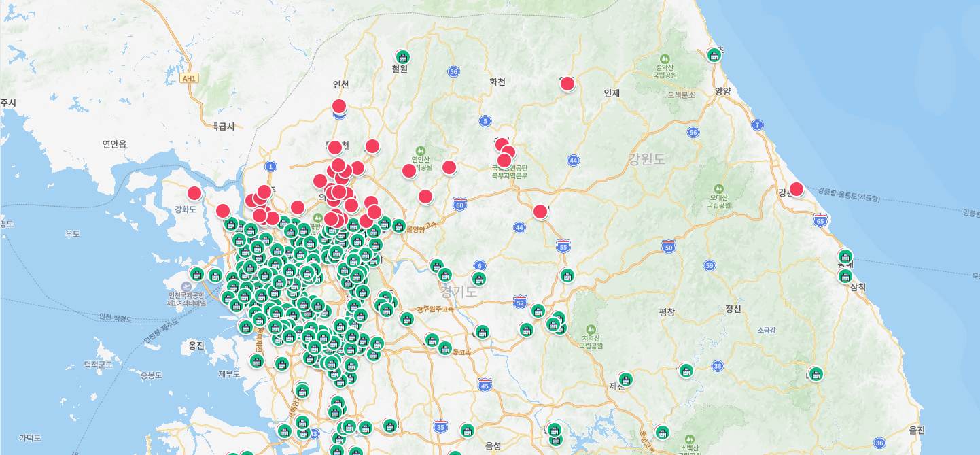Viewport: 980px width, 455px height.
Task: Click the green store marker at 철원
Action: (403, 57)
